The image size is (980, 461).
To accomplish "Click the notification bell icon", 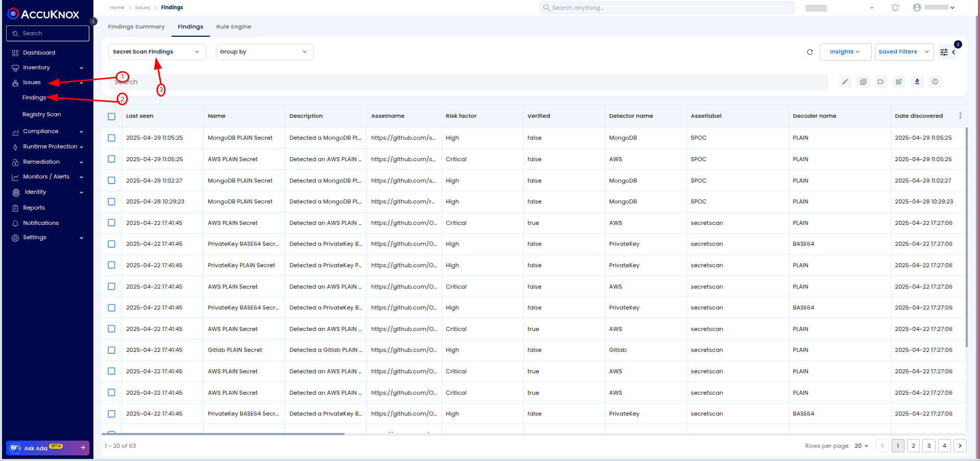I will (895, 8).
